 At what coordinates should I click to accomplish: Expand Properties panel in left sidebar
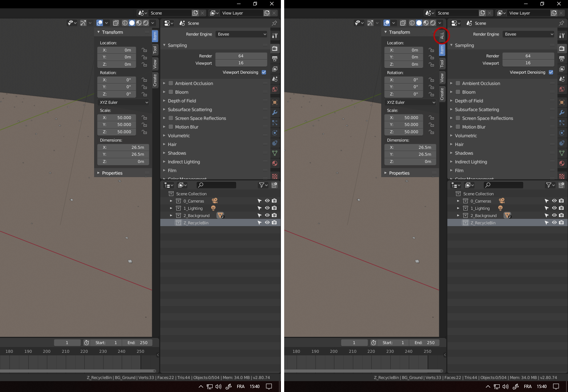point(98,173)
